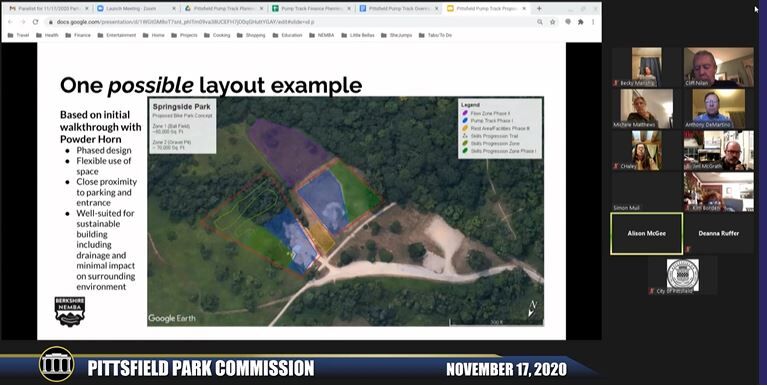Switch to the Pump Track Finance Planning tab

(x=313, y=9)
